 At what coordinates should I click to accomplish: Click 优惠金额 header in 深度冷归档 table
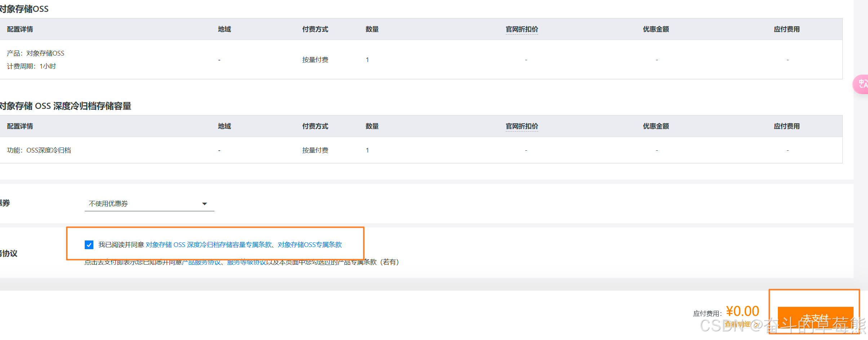tap(656, 126)
